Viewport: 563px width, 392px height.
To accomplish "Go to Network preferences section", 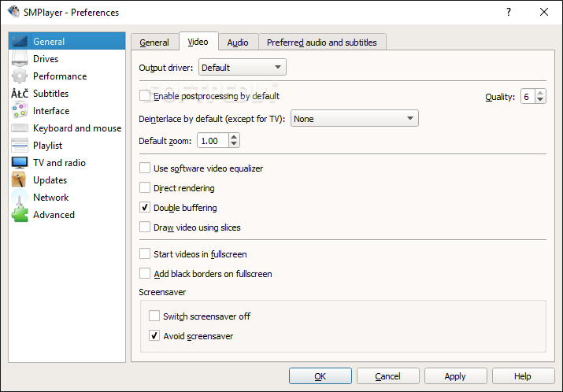I will [67, 197].
